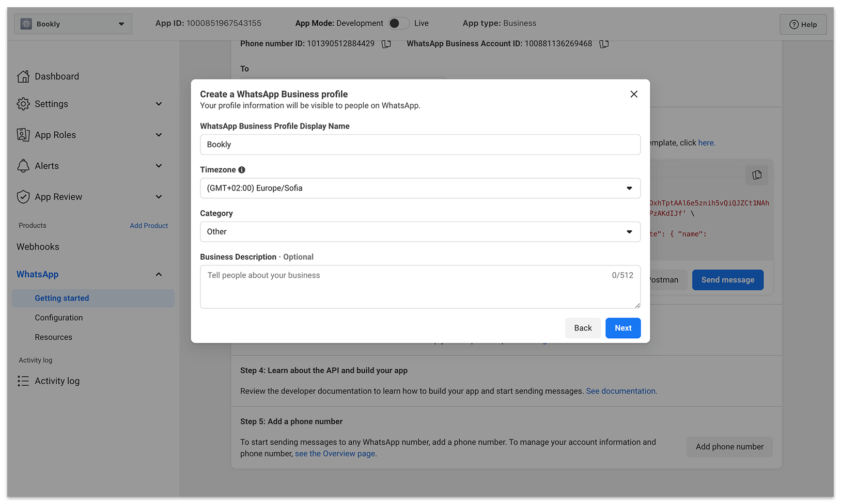
Task: Click the App Review shield icon
Action: tap(23, 197)
